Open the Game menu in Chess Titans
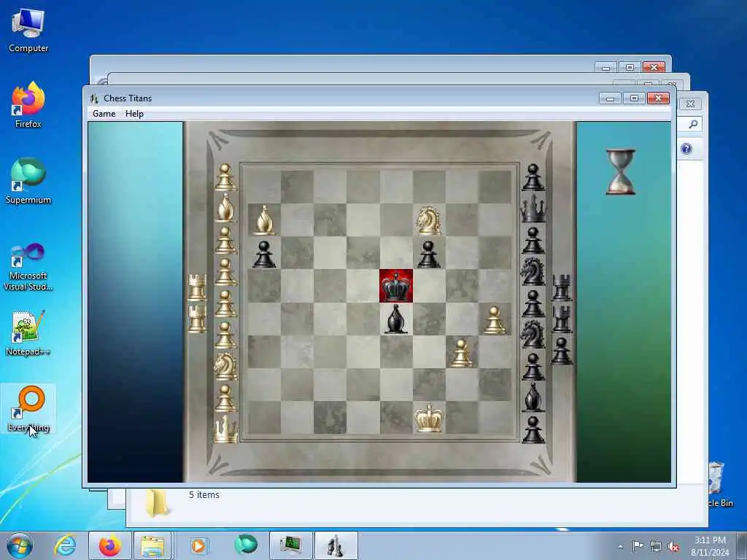Image resolution: width=747 pixels, height=560 pixels. pos(104,114)
